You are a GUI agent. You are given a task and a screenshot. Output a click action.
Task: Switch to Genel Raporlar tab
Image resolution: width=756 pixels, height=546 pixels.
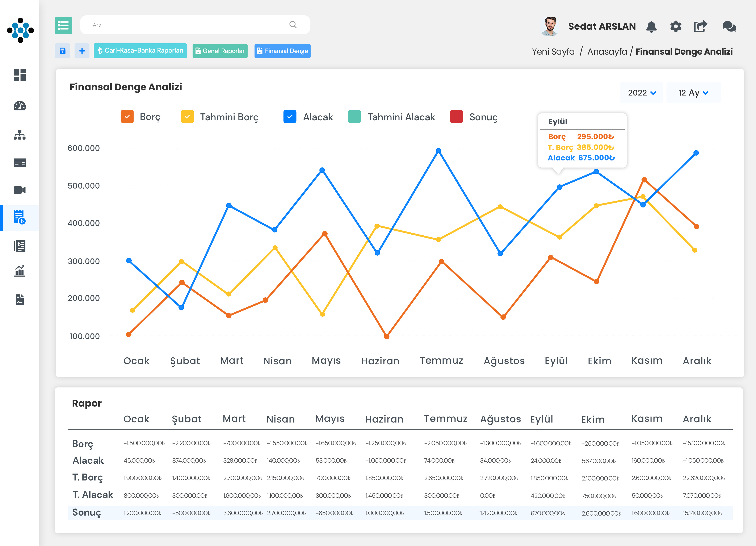pyautogui.click(x=220, y=51)
